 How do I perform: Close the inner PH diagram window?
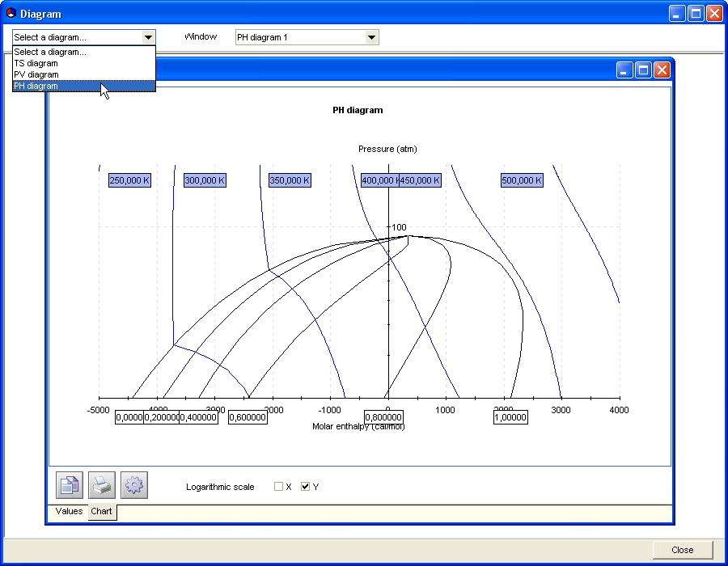(662, 70)
